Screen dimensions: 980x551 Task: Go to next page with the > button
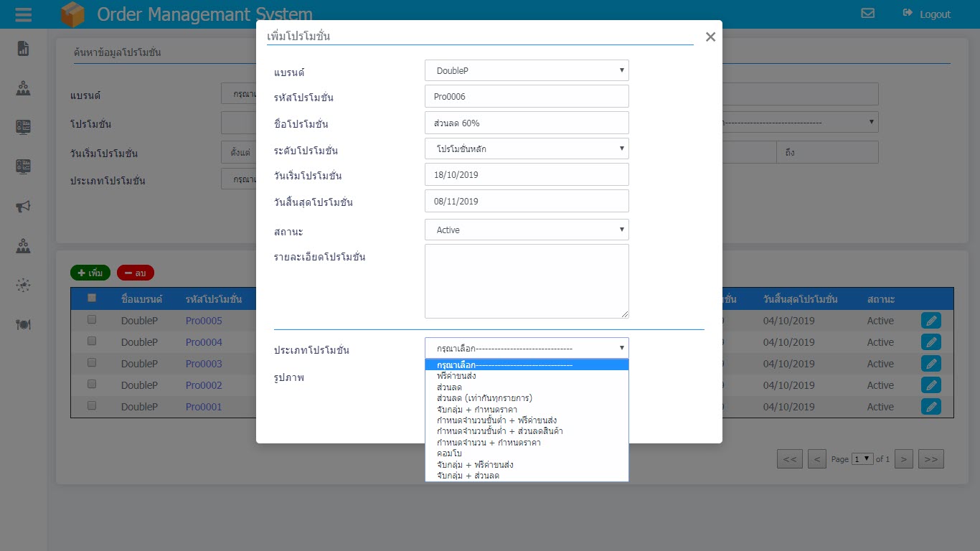pyautogui.click(x=904, y=459)
